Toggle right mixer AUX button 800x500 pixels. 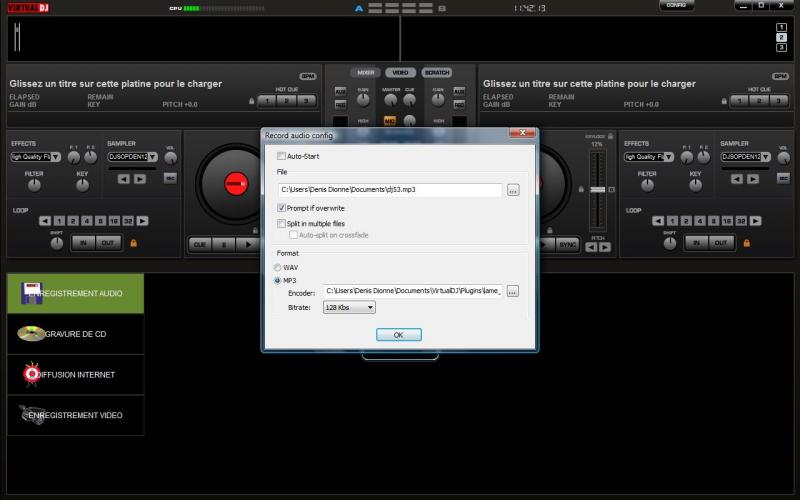point(459,91)
